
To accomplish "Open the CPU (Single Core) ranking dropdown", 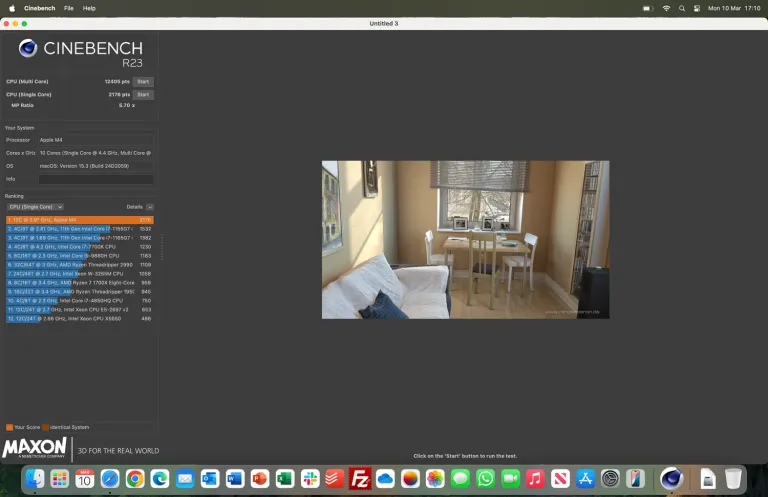I will tap(35, 207).
